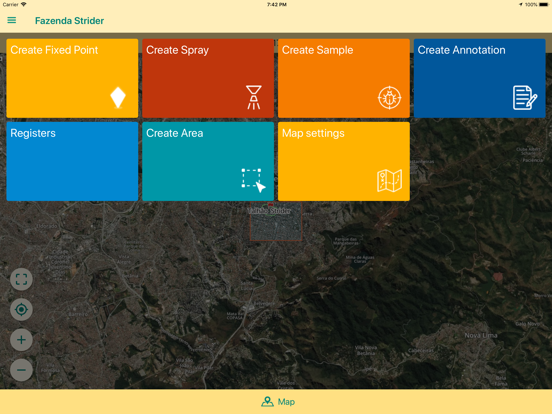Fit map to full extent button
Image resolution: width=552 pixels, height=414 pixels.
(x=21, y=280)
